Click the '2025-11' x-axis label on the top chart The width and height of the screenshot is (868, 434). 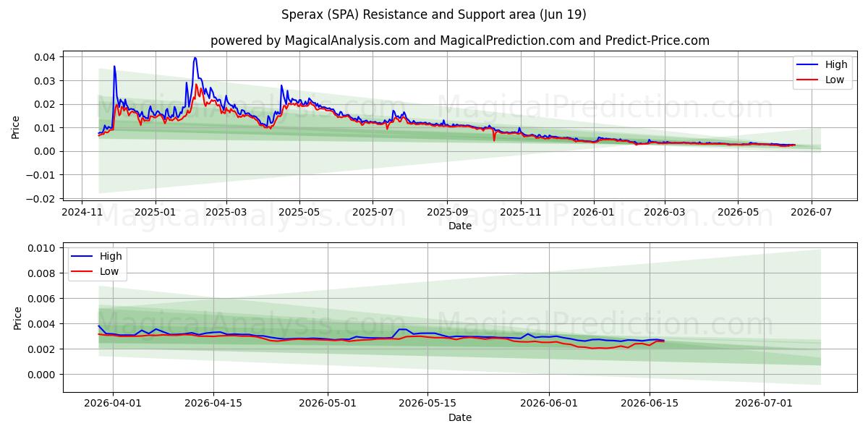(521, 213)
